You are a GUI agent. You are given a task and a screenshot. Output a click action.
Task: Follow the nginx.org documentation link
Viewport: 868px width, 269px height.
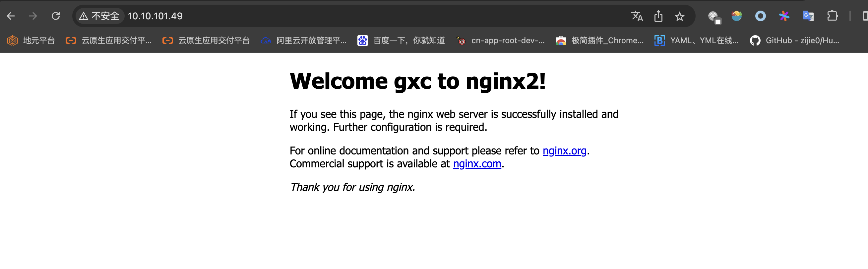pos(564,150)
